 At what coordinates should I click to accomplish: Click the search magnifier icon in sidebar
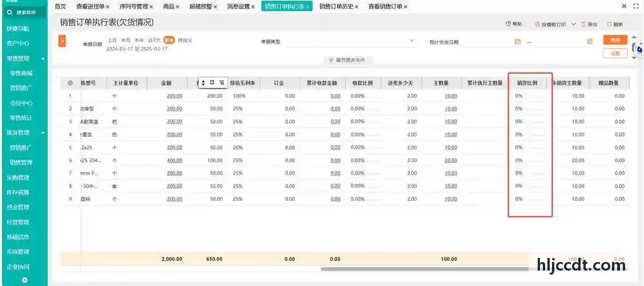(10, 13)
